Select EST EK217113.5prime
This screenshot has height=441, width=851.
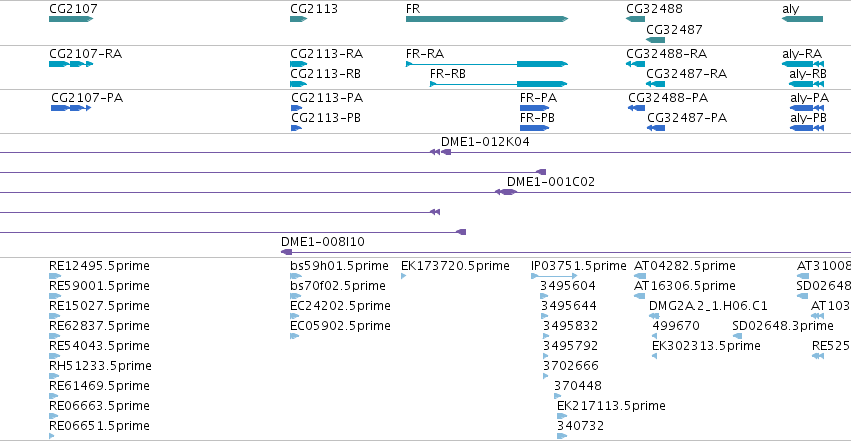562,417
